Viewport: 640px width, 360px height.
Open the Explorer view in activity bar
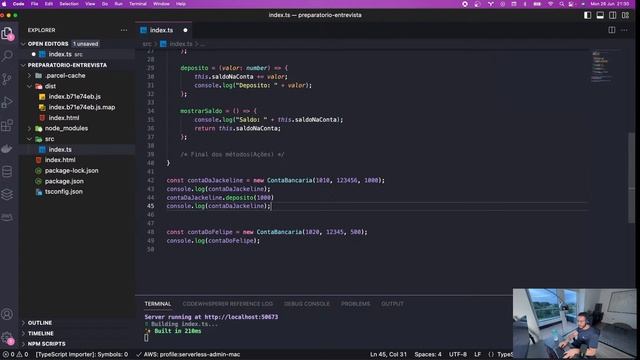(x=7, y=33)
